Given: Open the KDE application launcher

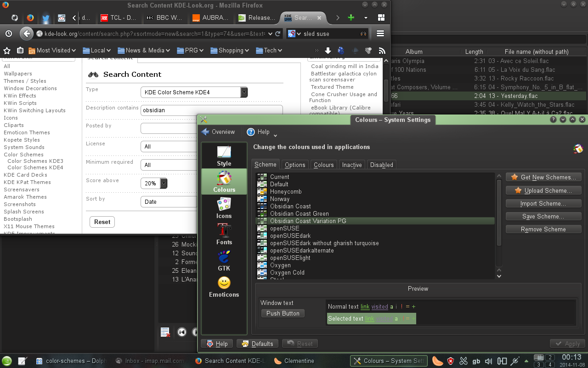Looking at the screenshot, I should click(7, 361).
